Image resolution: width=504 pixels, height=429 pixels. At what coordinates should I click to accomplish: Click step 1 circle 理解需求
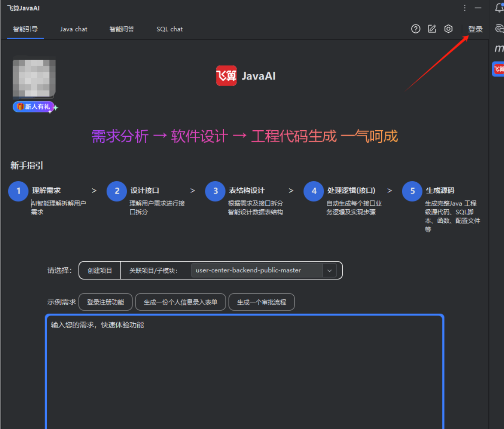[x=18, y=191]
